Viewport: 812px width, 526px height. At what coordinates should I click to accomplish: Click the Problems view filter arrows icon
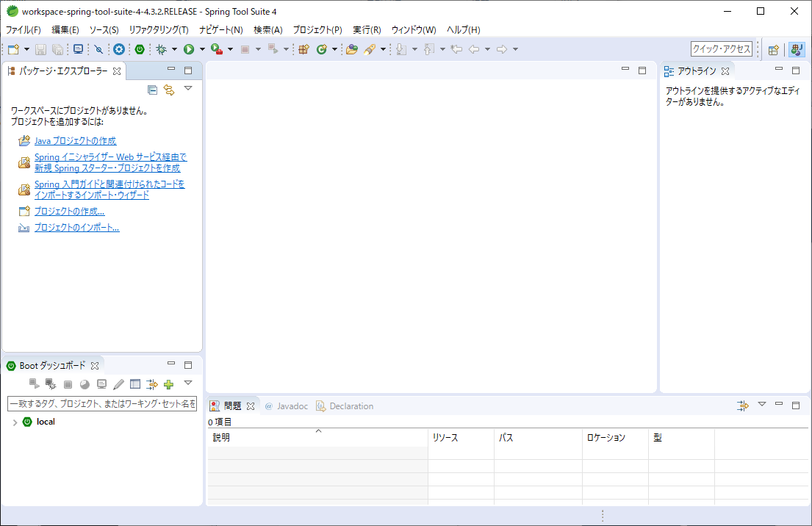point(743,406)
